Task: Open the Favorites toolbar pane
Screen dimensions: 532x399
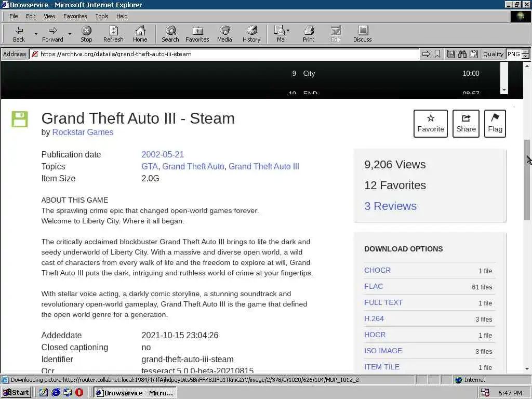Action: (x=197, y=34)
